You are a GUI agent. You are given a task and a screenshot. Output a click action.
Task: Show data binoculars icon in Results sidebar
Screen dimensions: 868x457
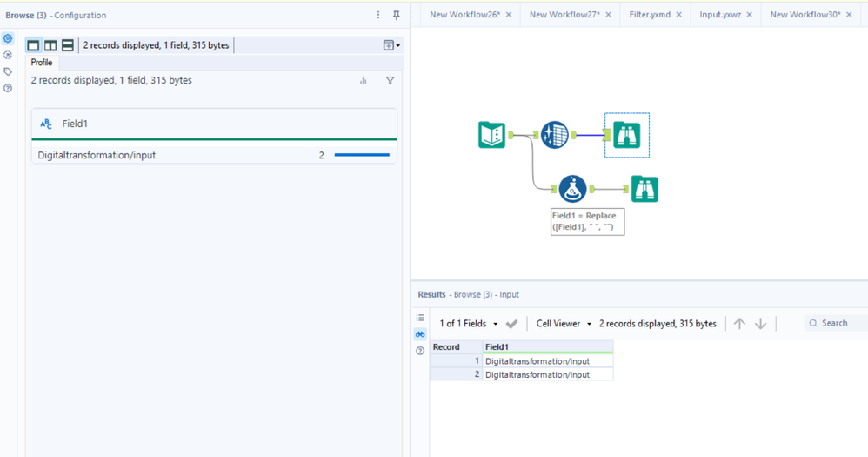coord(420,334)
